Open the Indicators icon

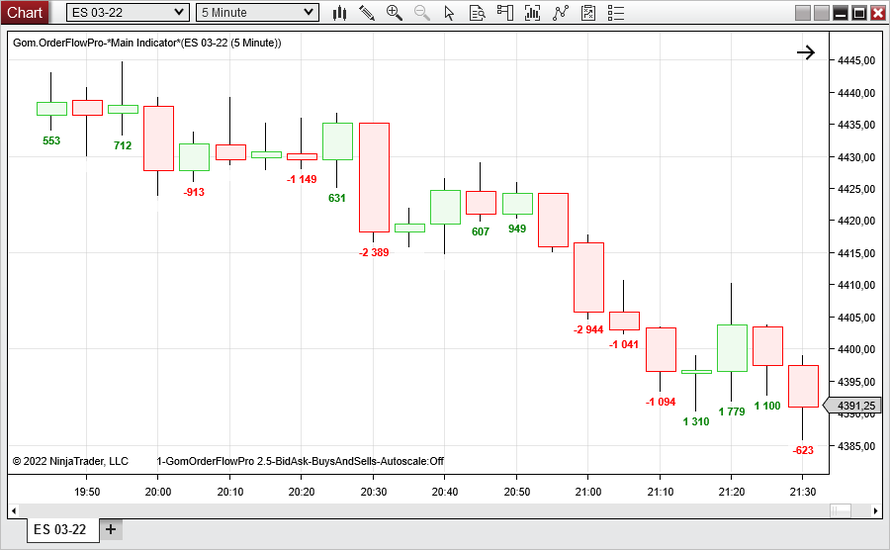point(561,12)
